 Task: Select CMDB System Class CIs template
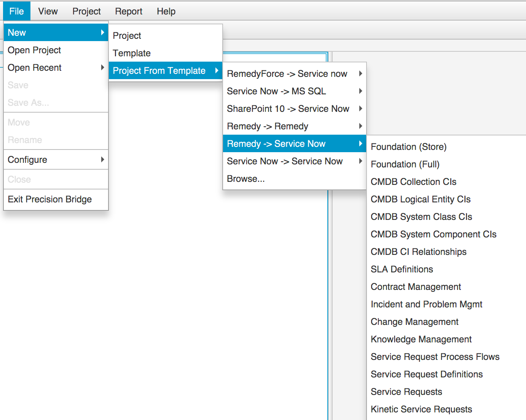point(446,216)
